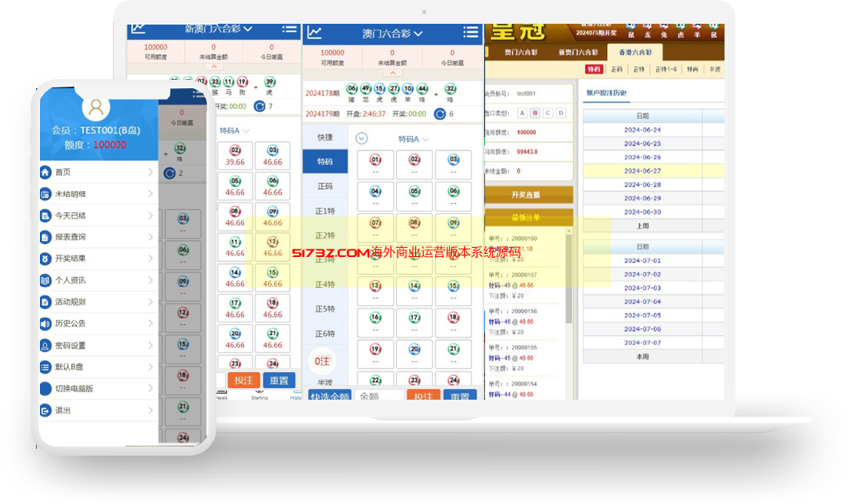The height and width of the screenshot is (504, 855).
Task: Tap chevron on 退出 row
Action: coord(150,410)
